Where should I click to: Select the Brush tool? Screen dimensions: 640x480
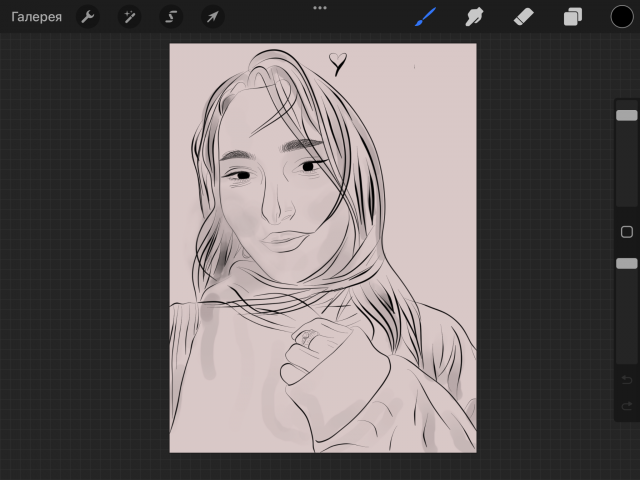click(425, 17)
